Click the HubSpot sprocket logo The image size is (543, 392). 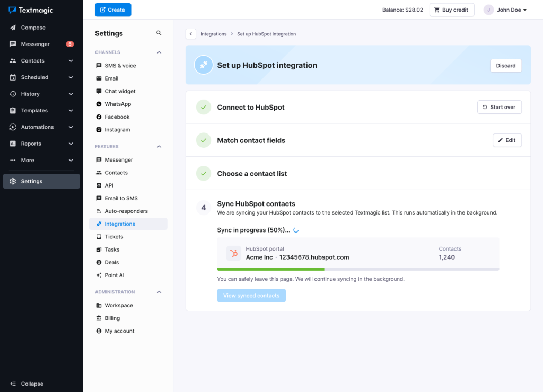click(234, 253)
